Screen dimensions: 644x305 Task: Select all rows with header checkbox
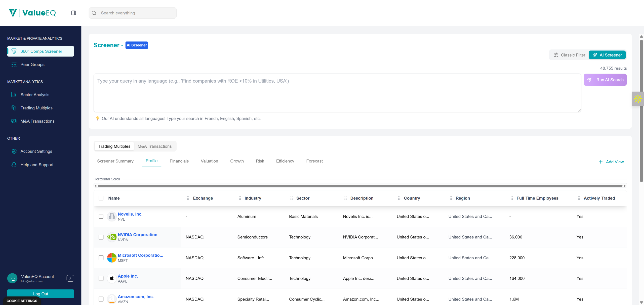[101, 198]
